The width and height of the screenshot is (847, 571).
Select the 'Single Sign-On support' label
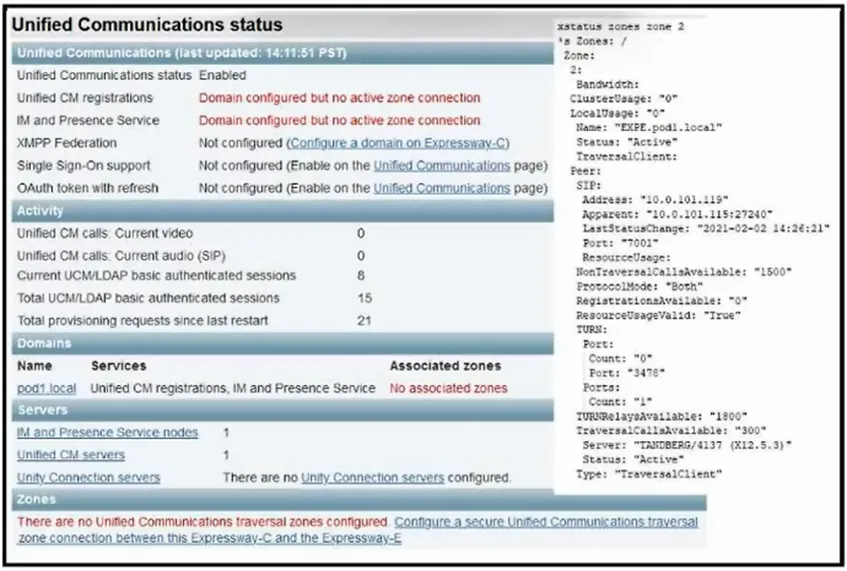[84, 166]
